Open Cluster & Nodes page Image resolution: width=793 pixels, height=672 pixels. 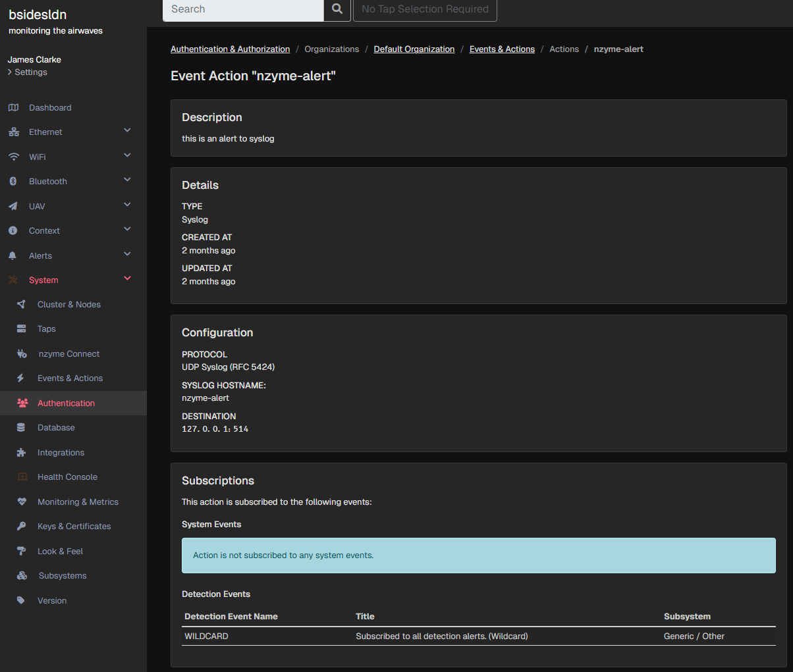(x=68, y=305)
